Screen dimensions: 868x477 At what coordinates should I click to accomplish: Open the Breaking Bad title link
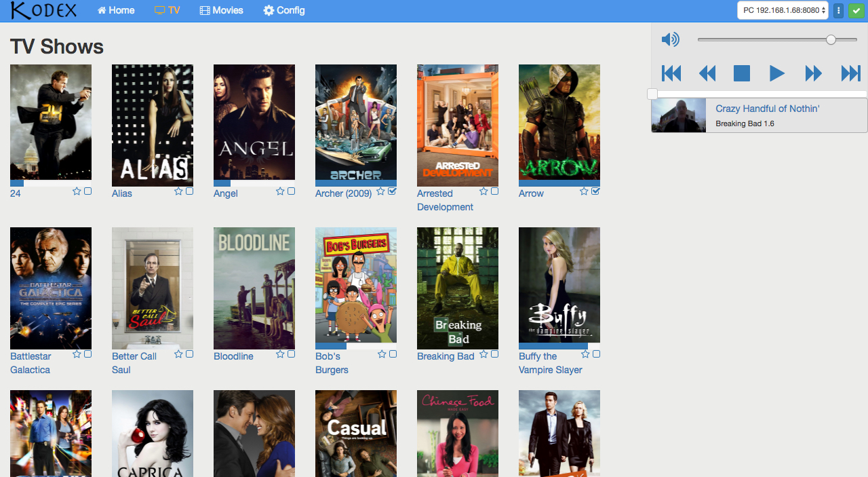point(446,356)
